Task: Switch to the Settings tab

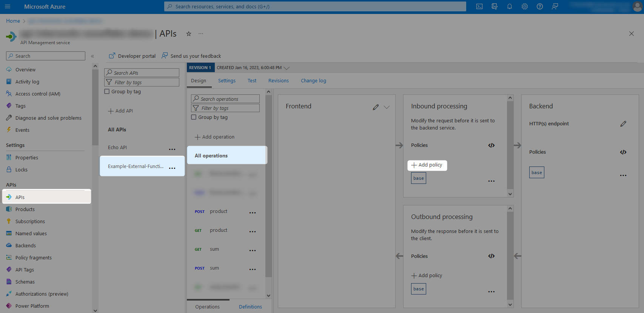Action: [227, 81]
